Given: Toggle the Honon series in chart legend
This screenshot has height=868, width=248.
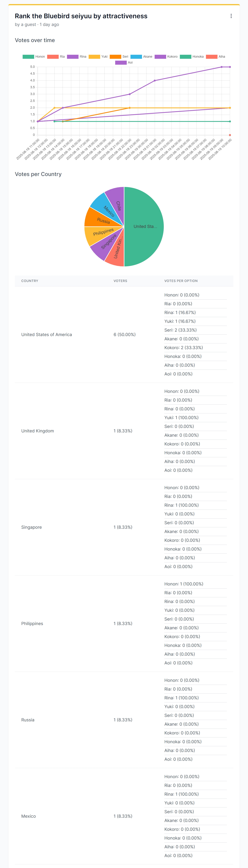Looking at the screenshot, I should pyautogui.click(x=34, y=57).
